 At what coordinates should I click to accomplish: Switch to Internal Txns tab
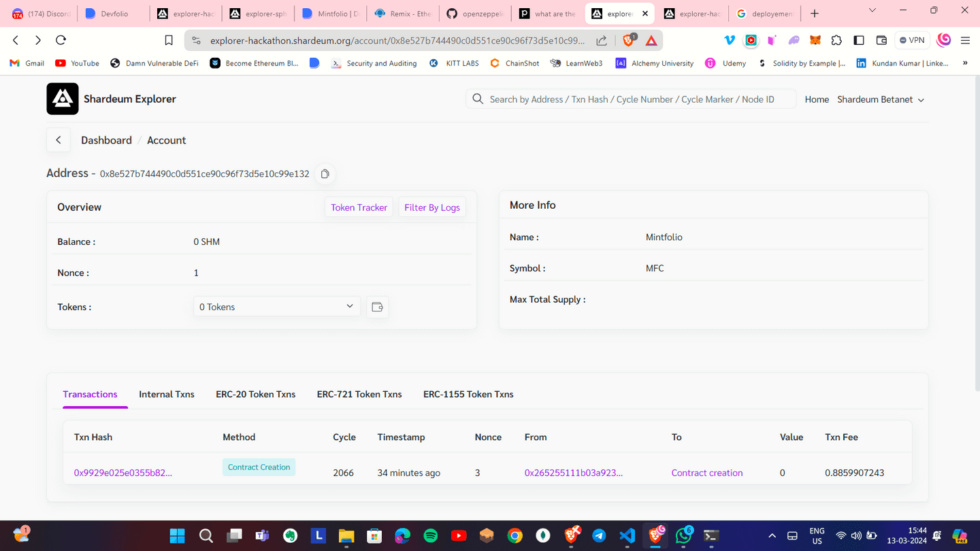click(x=167, y=395)
